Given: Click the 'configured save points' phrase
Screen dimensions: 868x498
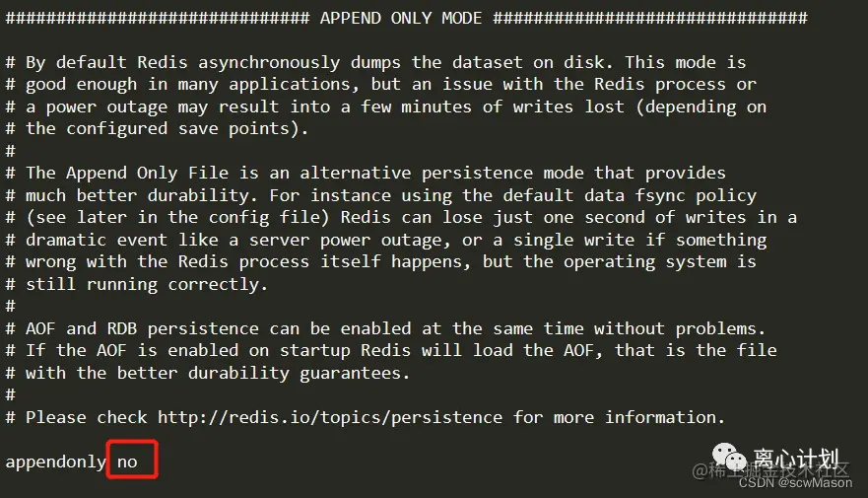Looking at the screenshot, I should 177,128.
